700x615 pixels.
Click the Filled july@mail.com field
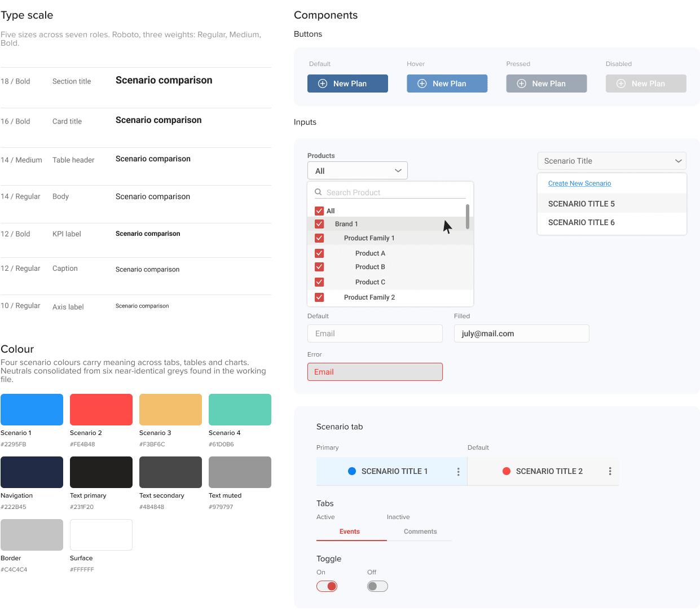522,333
